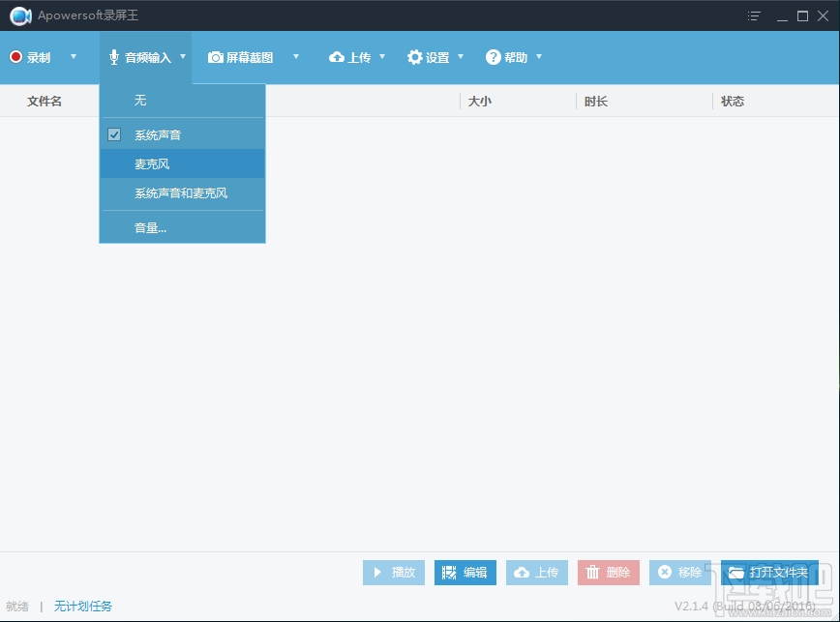The height and width of the screenshot is (622, 840).
Task: Click the 打开文件夹 open folder button
Action: [770, 572]
